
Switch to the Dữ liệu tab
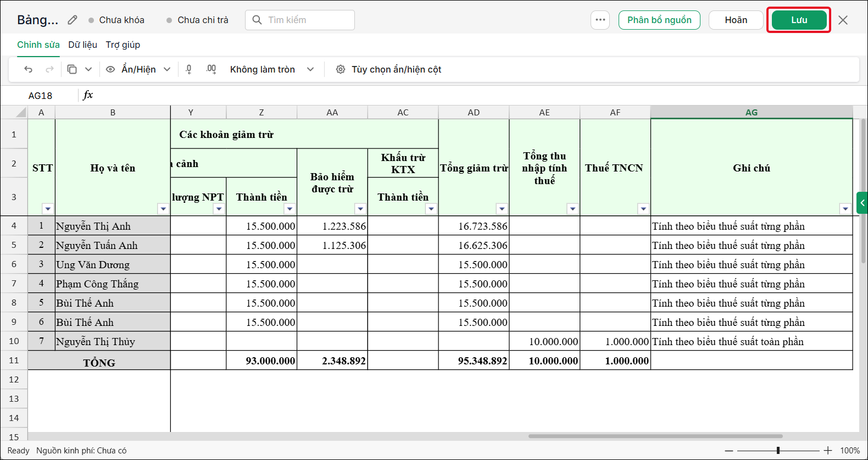(x=82, y=45)
